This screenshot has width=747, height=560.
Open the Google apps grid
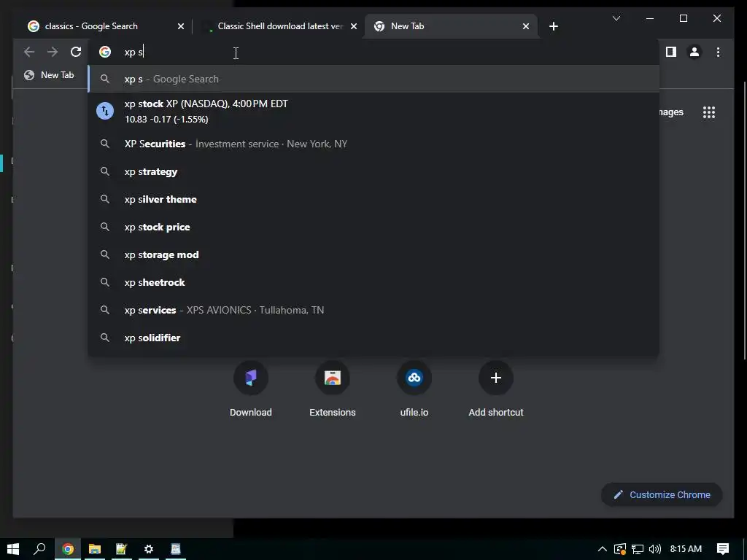709,112
